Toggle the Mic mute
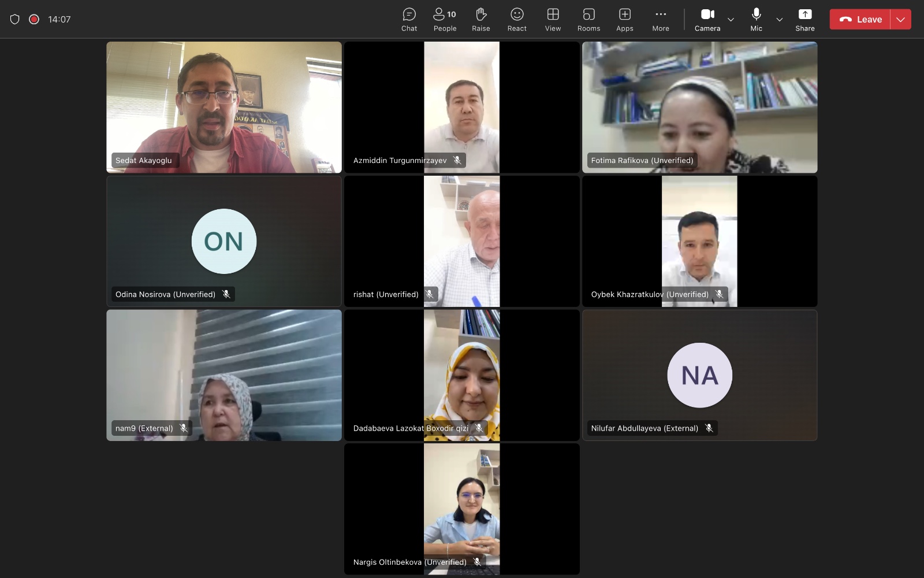The width and height of the screenshot is (924, 578). [756, 20]
